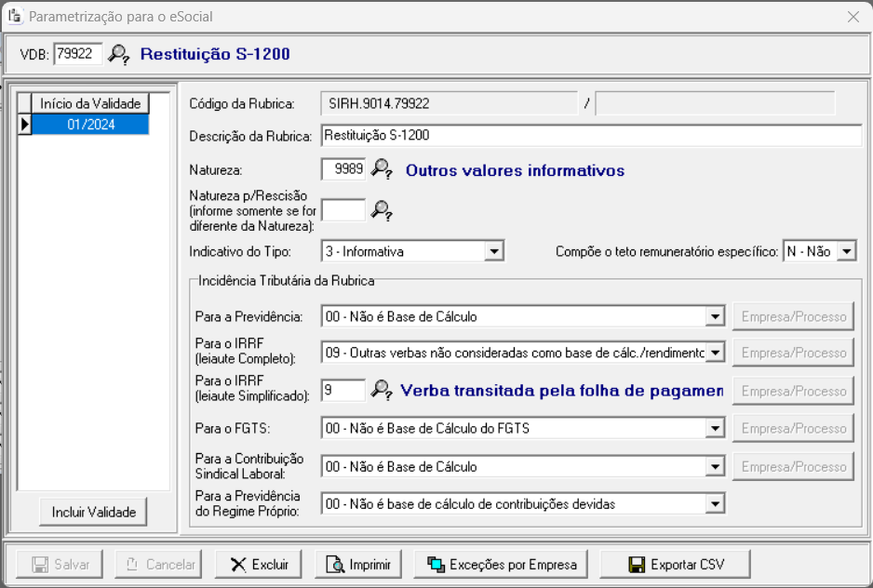This screenshot has width=873, height=588.
Task: Open Contribuição Sindical Laboral dropdown
Action: click(715, 467)
